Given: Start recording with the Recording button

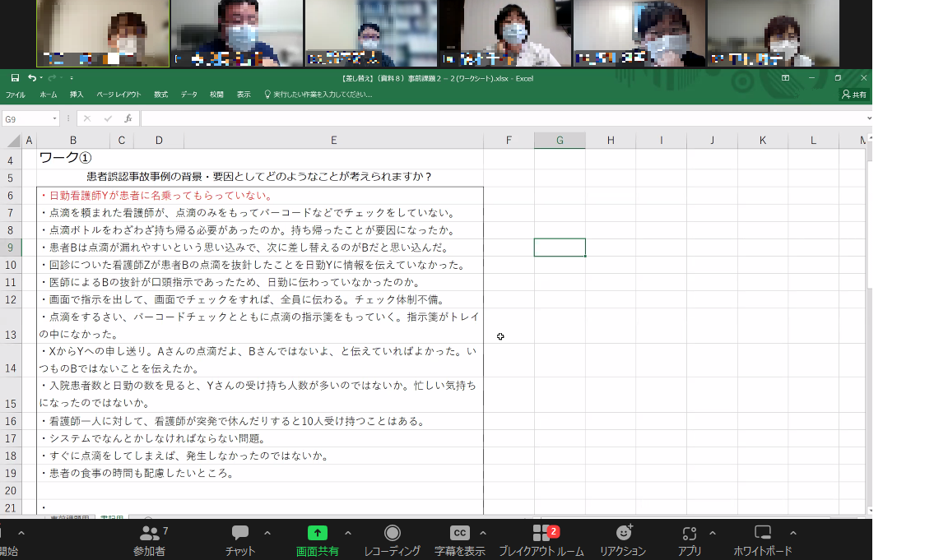Looking at the screenshot, I should tap(393, 534).
